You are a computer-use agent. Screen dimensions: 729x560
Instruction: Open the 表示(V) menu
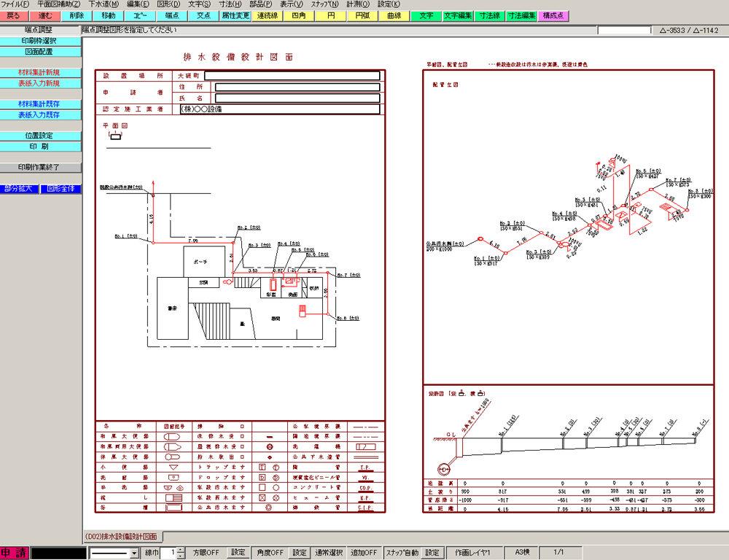pyautogui.click(x=292, y=4)
